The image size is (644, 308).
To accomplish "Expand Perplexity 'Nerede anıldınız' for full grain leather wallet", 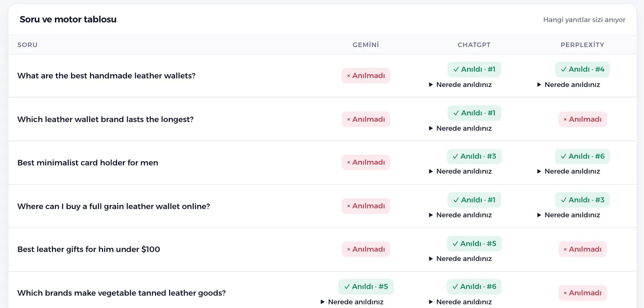I will [x=569, y=215].
